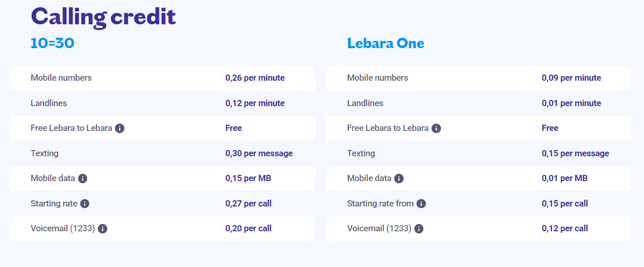644x267 pixels.
Task: Select the Lebara One plan heading
Action: pyautogui.click(x=385, y=43)
